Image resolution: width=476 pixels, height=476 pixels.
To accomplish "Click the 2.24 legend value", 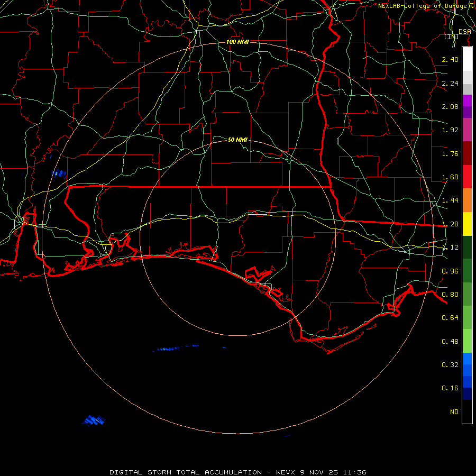I will (x=450, y=83).
